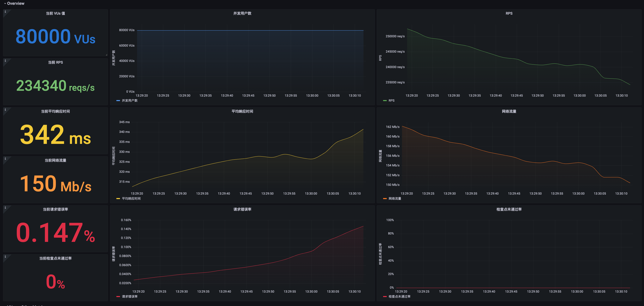
Task: Click info icon on 当前 RPS panel
Action: pos(5,61)
